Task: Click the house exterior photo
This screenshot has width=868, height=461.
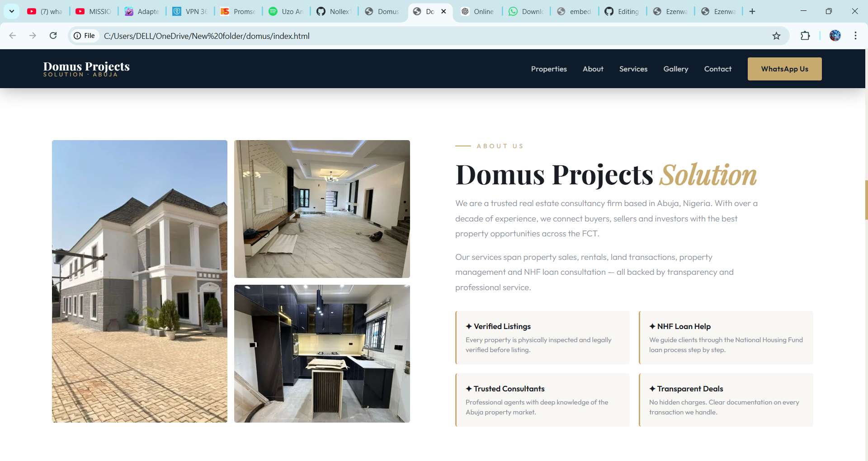Action: (139, 281)
